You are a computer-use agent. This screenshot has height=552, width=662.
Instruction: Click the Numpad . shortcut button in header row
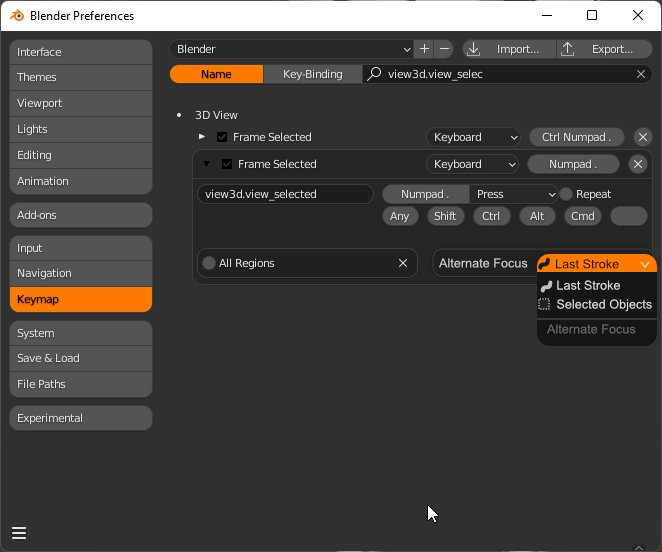573,164
